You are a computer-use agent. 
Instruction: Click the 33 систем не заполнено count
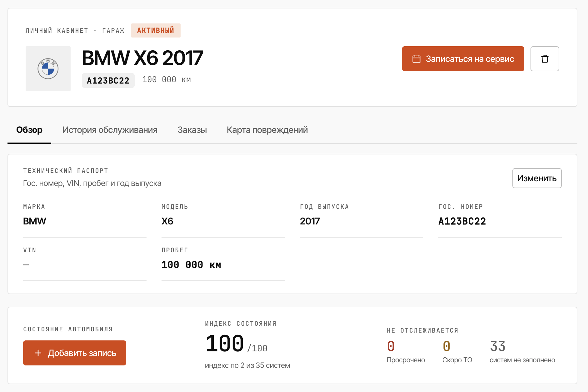tap(498, 346)
